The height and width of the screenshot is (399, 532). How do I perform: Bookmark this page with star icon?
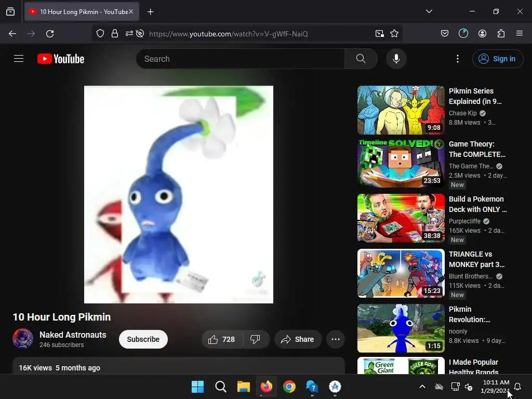[394, 34]
